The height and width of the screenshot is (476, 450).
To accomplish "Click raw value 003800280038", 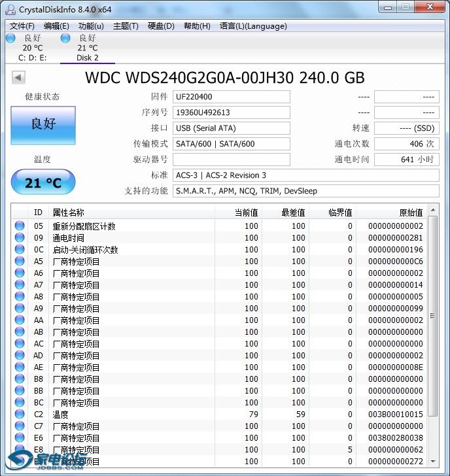I will click(x=396, y=438).
